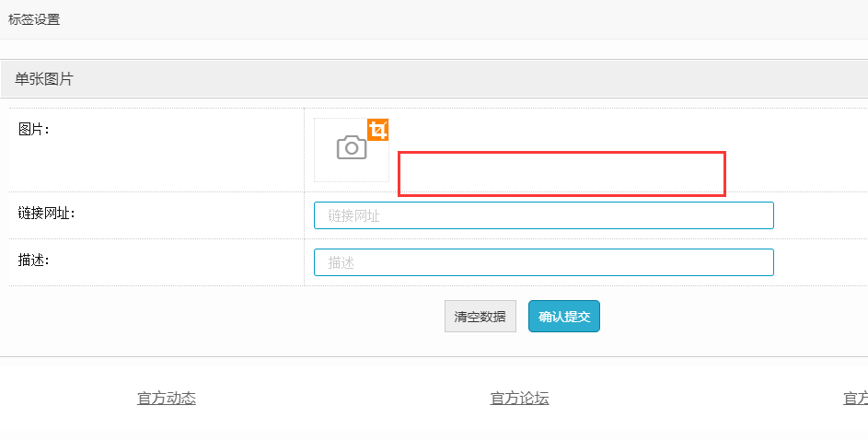
Task: Click the 单张图片 section header
Action: pos(44,79)
